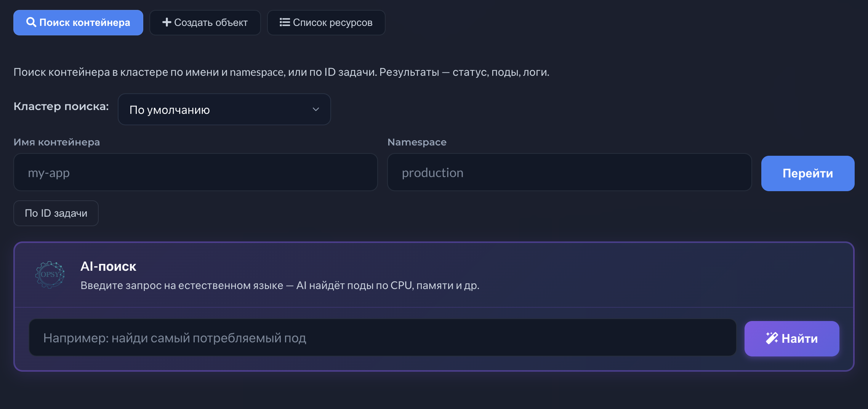Switch to search По ID задачи mode
The width and height of the screenshot is (868, 409).
[56, 213]
